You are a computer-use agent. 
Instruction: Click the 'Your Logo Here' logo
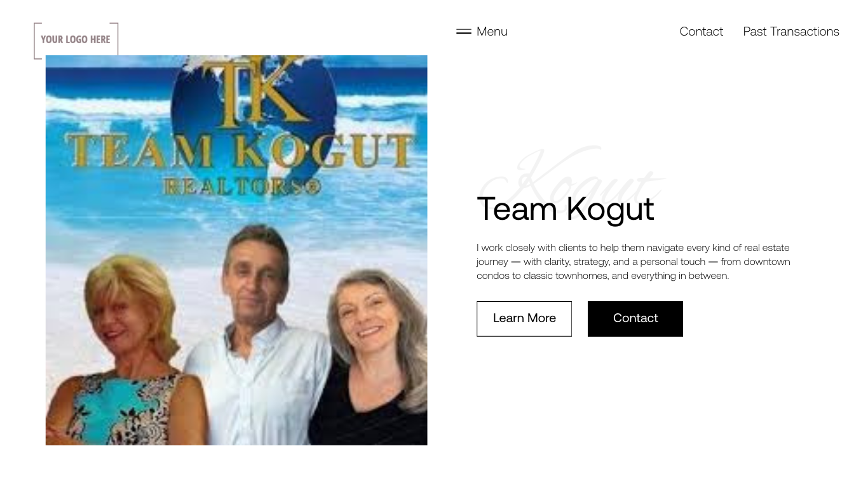[76, 40]
